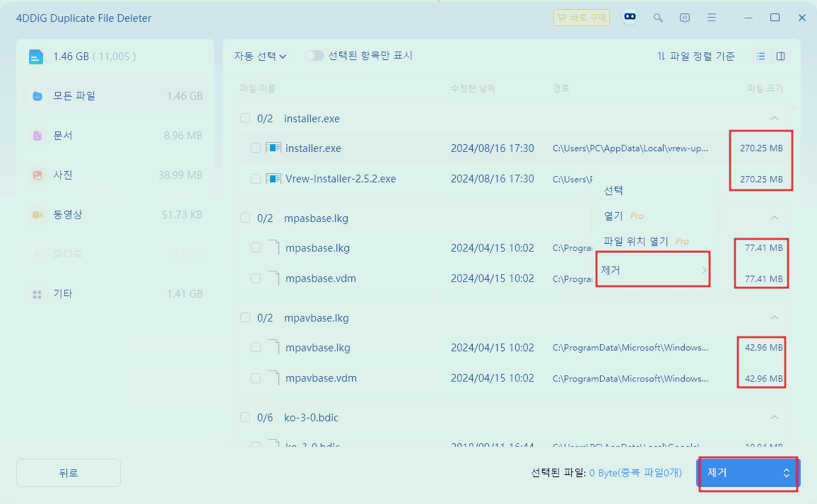Click the mpavbase.vdm path text
This screenshot has height=504, width=817.
(x=630, y=378)
